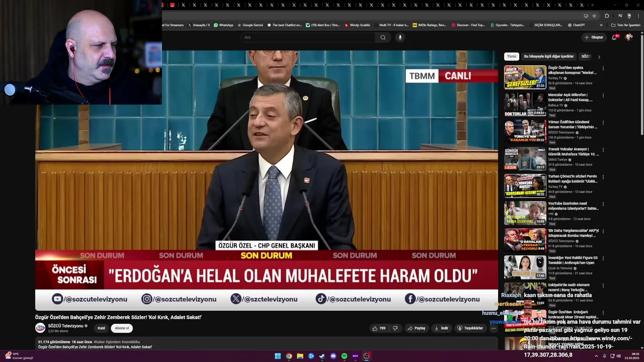Open 'Turhan Çömez'in sözleri' video thumbnail
Screen dimensions: 644x362
(525, 186)
